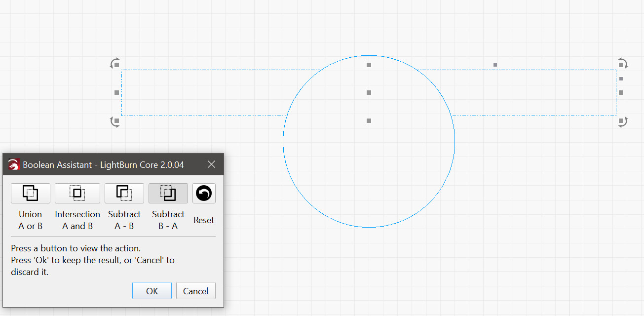Click the right-middle resize handle of the selection

(x=621, y=92)
